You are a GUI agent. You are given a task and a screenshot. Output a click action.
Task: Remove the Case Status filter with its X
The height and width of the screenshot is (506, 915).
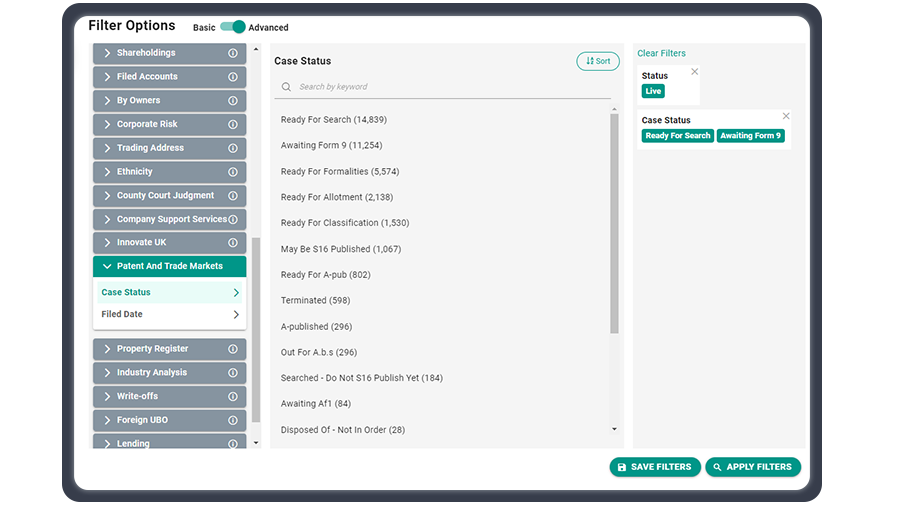[786, 116]
